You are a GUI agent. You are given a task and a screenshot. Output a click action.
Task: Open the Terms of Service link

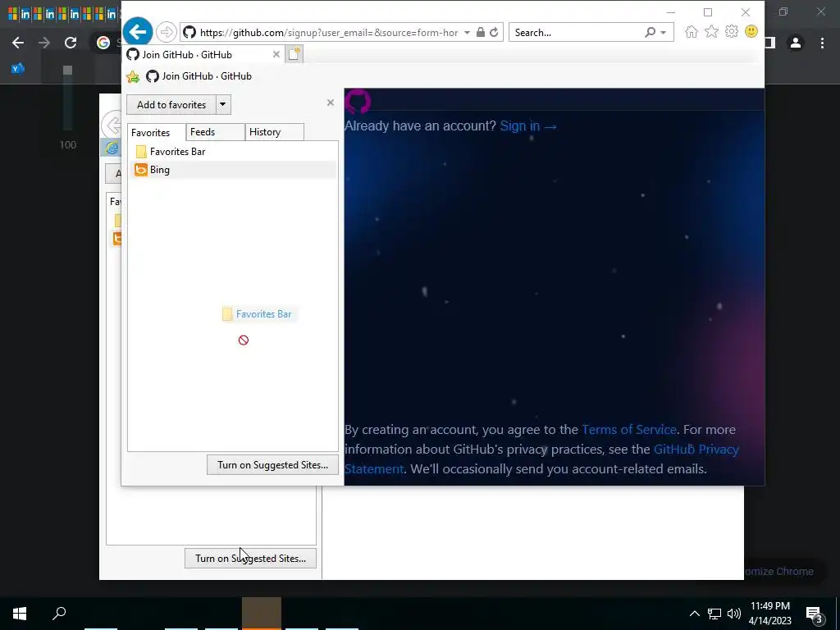(629, 430)
